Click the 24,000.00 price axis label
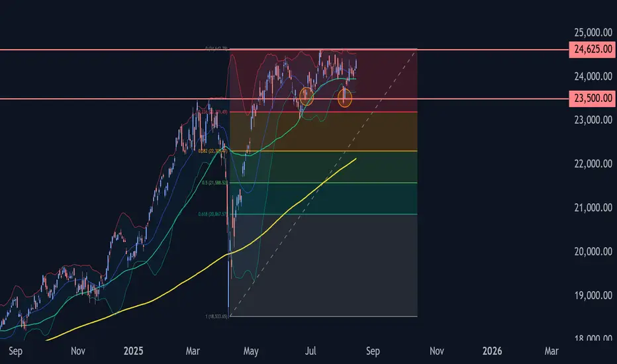This screenshot has width=617, height=364. (593, 76)
